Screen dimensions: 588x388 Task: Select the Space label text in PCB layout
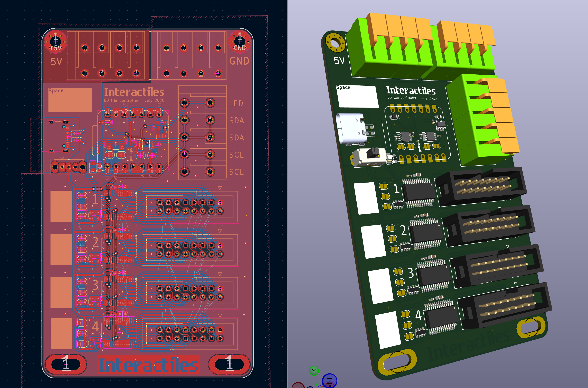point(56,91)
